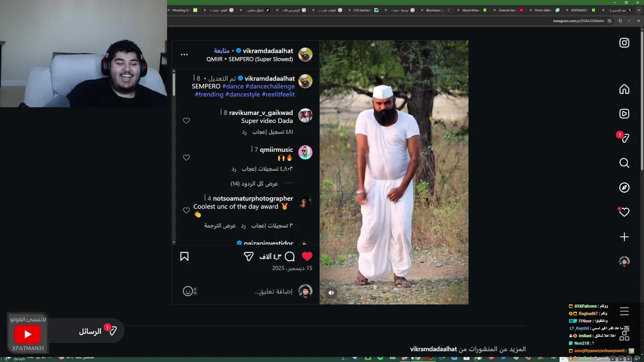The height and width of the screenshot is (362, 644).
Task: Reply (رد) to qmiirmusic's comment
Action: pos(234,169)
